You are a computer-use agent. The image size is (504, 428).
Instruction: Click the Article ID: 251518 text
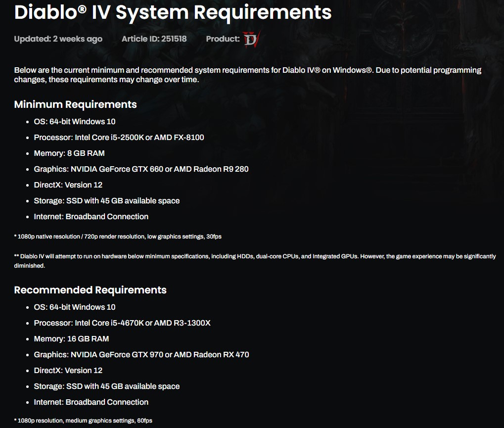pyautogui.click(x=154, y=39)
